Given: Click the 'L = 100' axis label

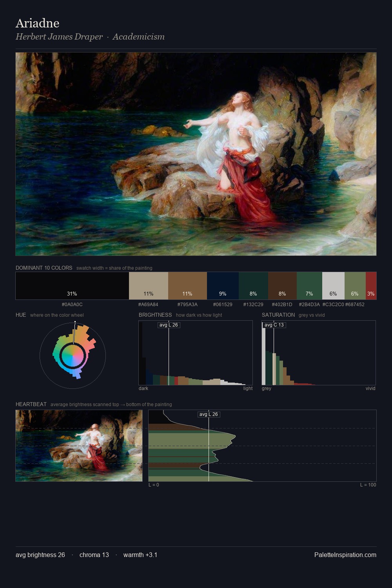Looking at the screenshot, I should coord(368,485).
